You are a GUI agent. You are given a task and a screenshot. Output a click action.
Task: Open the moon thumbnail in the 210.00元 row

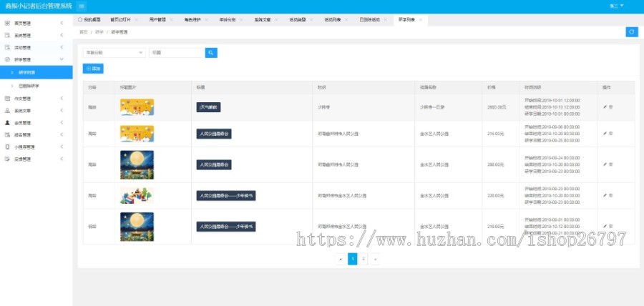pyautogui.click(x=137, y=227)
